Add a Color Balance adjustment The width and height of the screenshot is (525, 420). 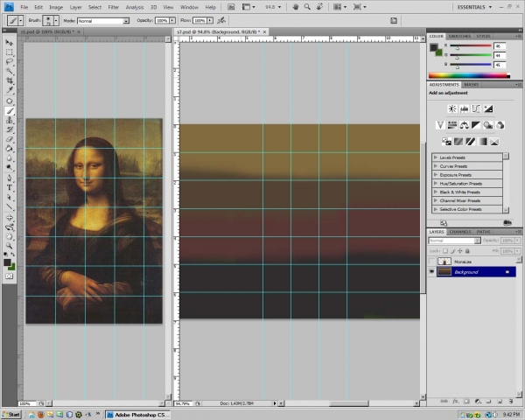[x=464, y=125]
